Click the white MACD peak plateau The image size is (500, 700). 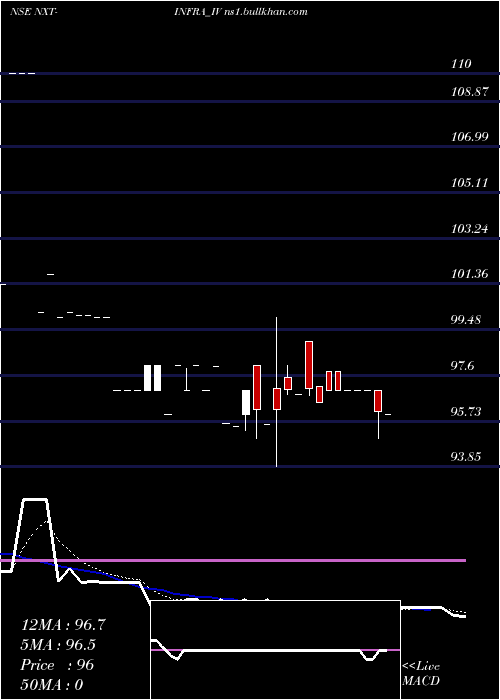coord(35,500)
